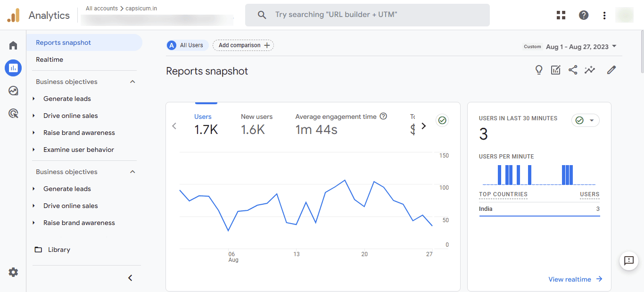Return to the Analytics Home icon

tap(13, 45)
